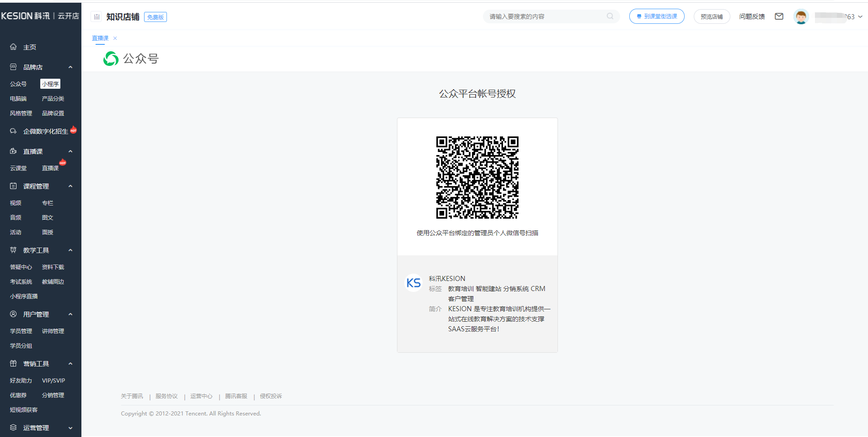The height and width of the screenshot is (437, 868).
Task: Click the 课程管理 list icon
Action: tap(13, 186)
